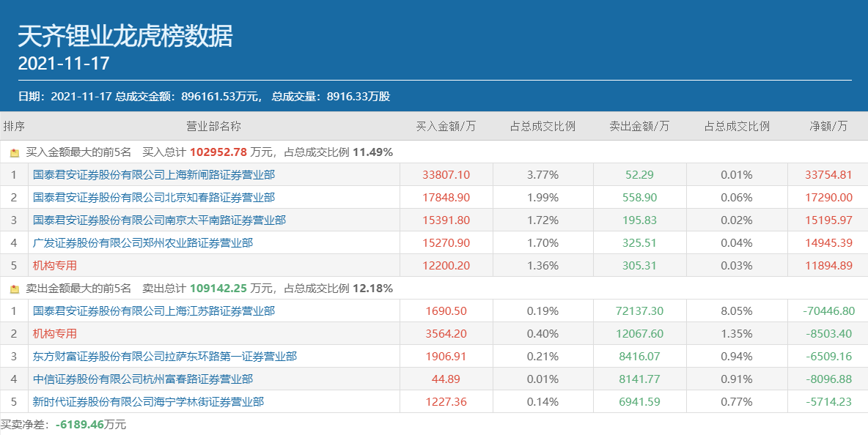Click the 排序 column header
The width and height of the screenshot is (868, 435).
click(x=14, y=126)
